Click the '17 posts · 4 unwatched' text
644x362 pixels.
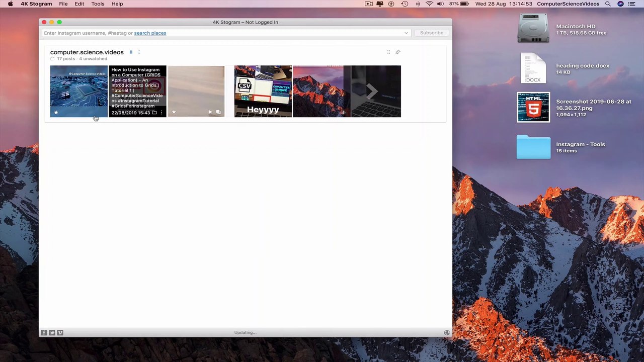[82, 59]
